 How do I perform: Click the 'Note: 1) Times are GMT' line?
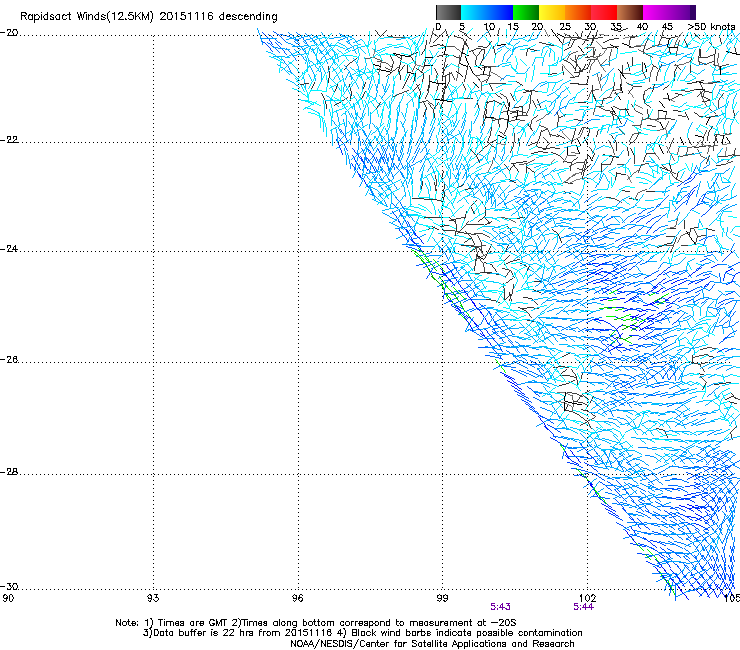click(316, 623)
